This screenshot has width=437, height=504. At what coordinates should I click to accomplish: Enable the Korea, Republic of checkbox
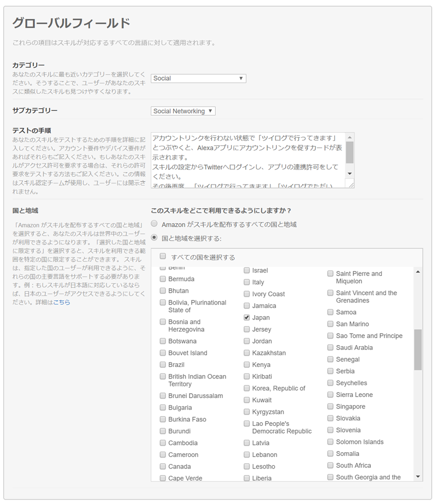point(247,388)
